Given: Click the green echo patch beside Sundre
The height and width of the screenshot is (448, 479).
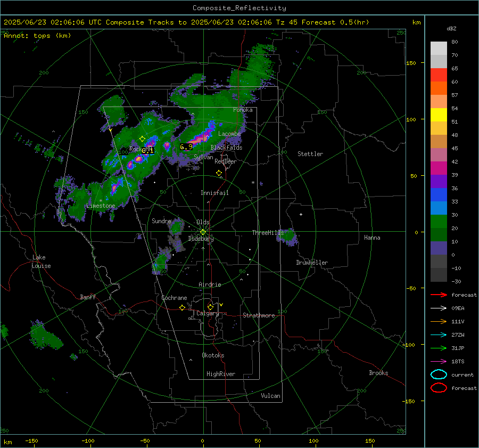Looking at the screenshot, I should tap(176, 228).
